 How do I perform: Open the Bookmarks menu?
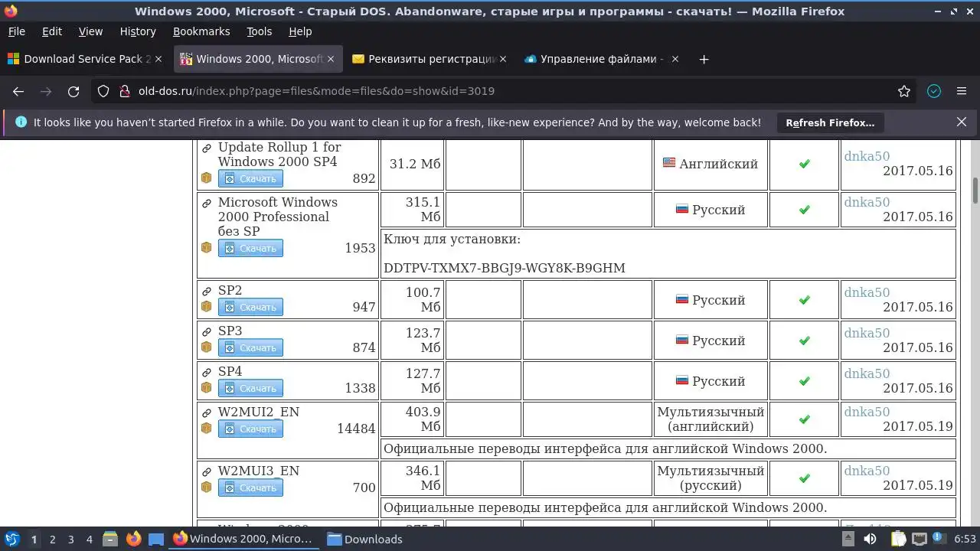click(201, 31)
